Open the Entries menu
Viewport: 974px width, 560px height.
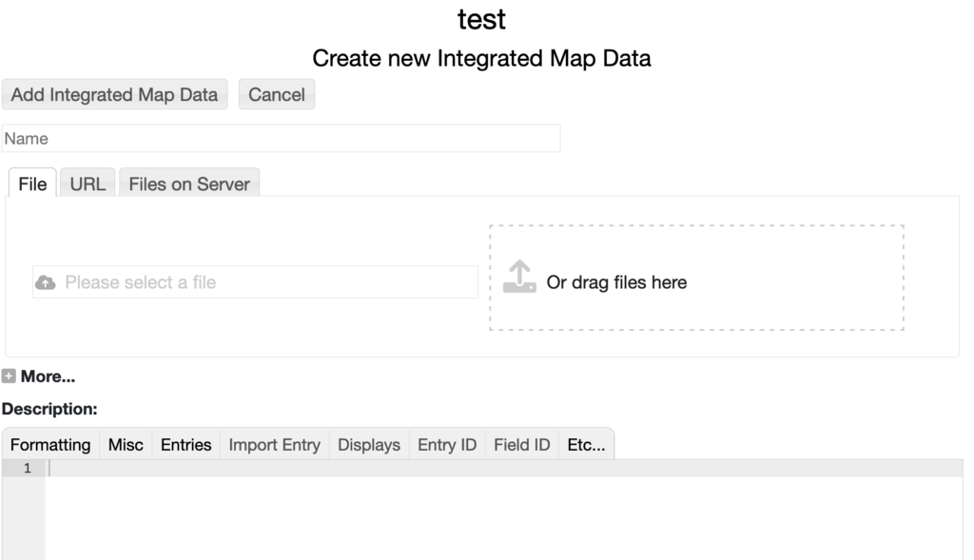pyautogui.click(x=185, y=445)
